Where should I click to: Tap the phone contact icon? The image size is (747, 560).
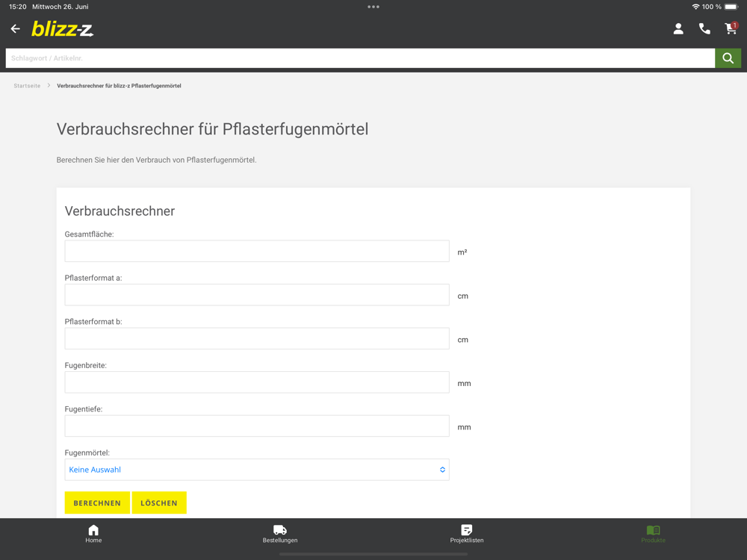tap(704, 29)
